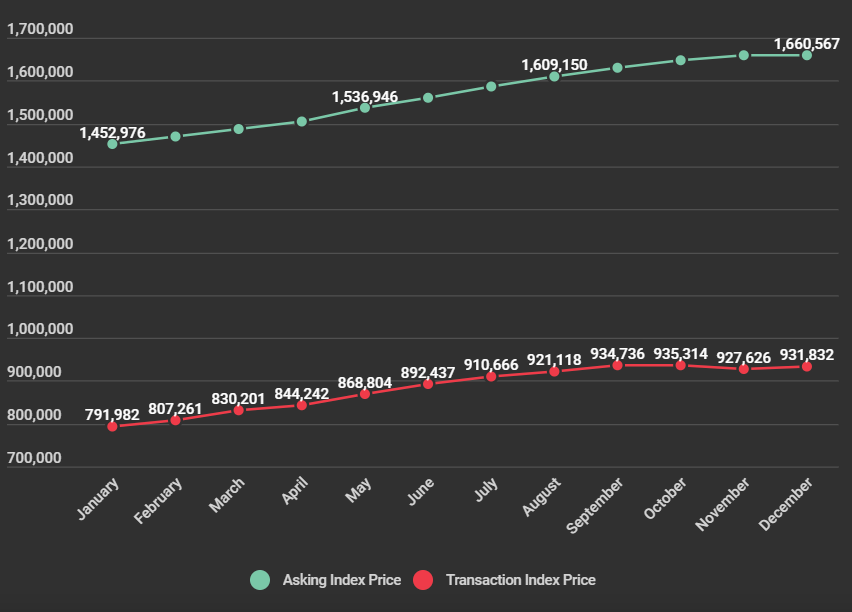Click the March transaction point 830,201
This screenshot has width=852, height=612.
tap(238, 410)
